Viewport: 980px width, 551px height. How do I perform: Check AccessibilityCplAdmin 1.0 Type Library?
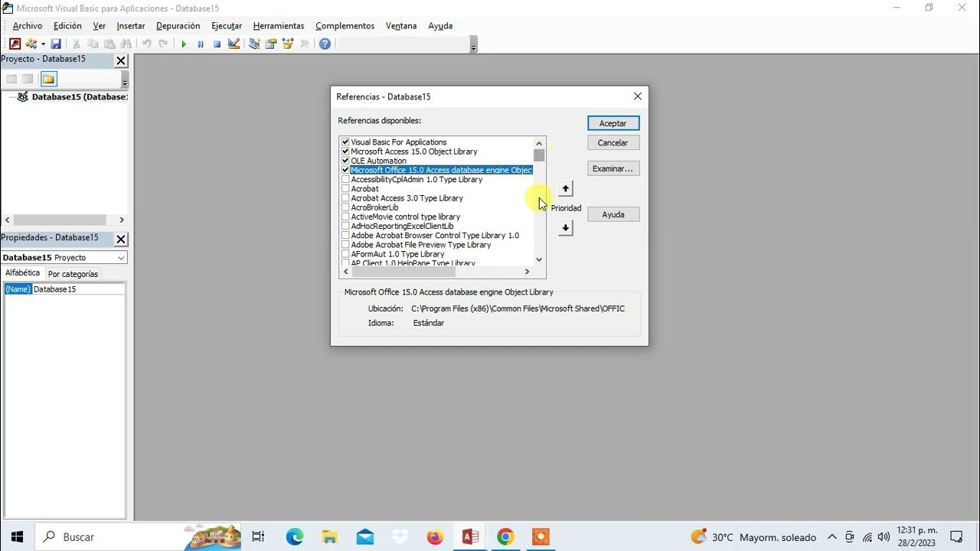click(x=345, y=180)
